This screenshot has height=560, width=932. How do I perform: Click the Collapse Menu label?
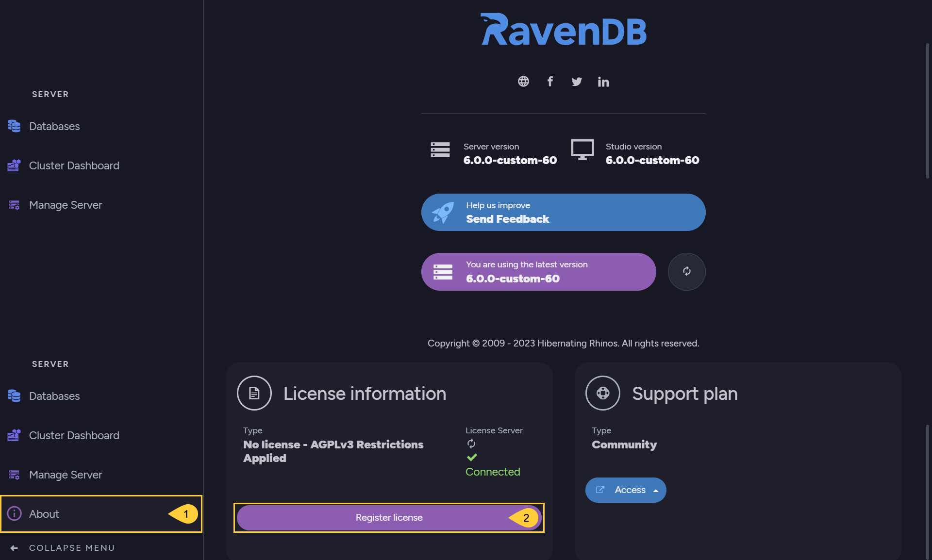(x=72, y=548)
